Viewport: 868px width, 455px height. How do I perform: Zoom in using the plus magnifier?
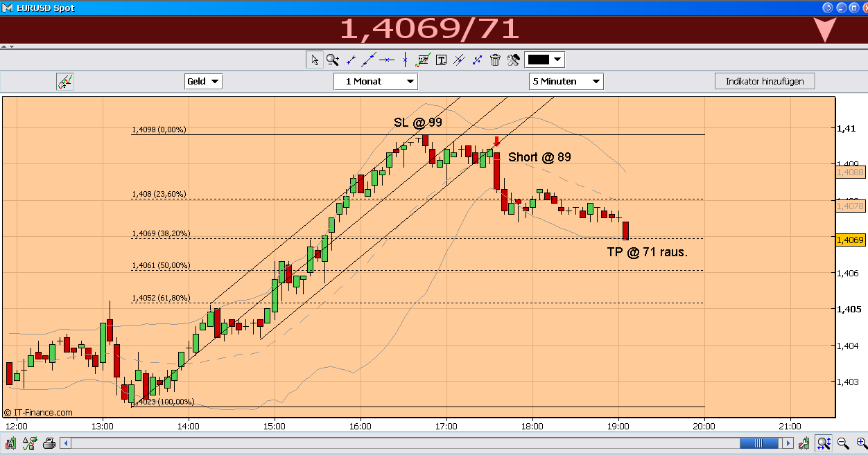point(860,443)
